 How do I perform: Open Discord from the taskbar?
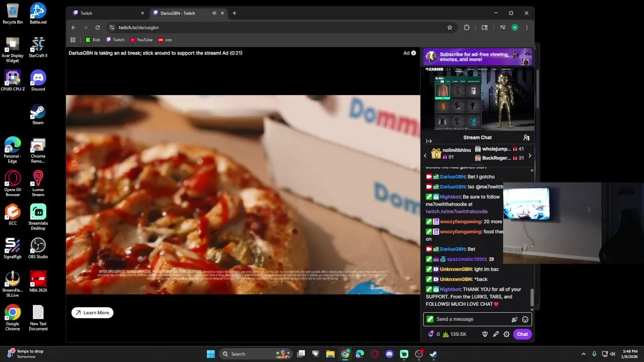[389, 354]
